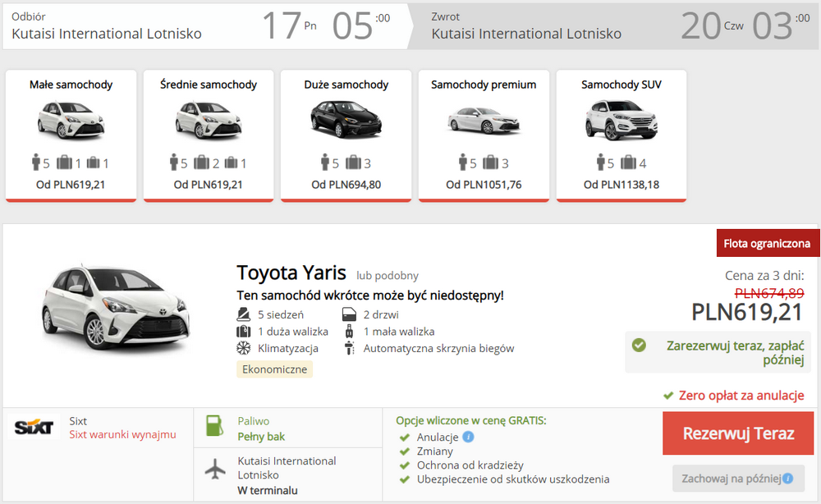821x504 pixels.
Task: Click info icon on Zachowaj na później
Action: [788, 479]
